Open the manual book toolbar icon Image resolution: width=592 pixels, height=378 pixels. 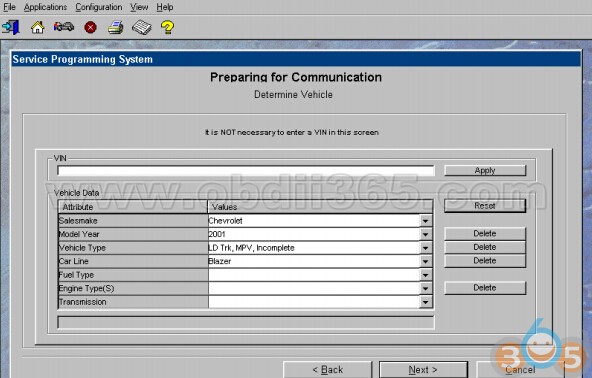coord(142,28)
